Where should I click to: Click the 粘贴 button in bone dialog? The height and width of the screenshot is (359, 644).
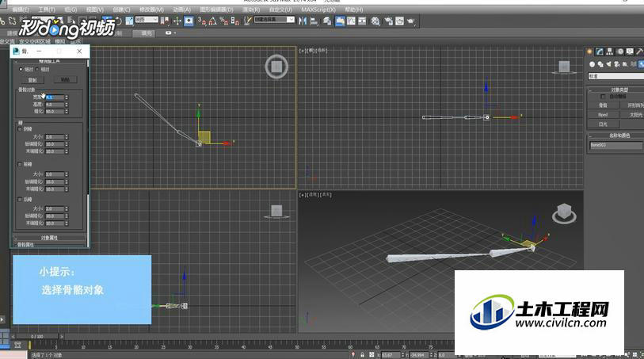click(65, 80)
